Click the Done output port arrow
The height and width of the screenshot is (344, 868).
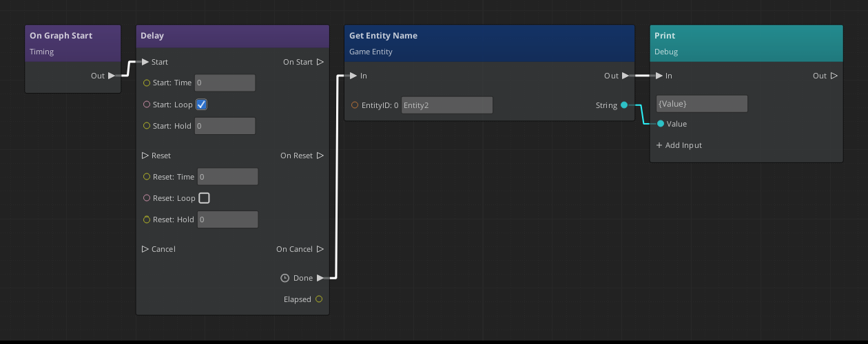(320, 278)
